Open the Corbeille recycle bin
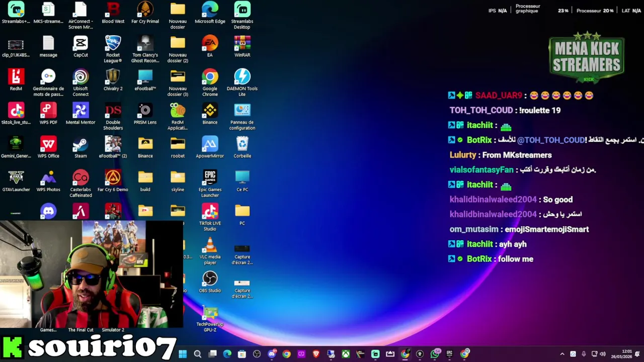 (242, 148)
